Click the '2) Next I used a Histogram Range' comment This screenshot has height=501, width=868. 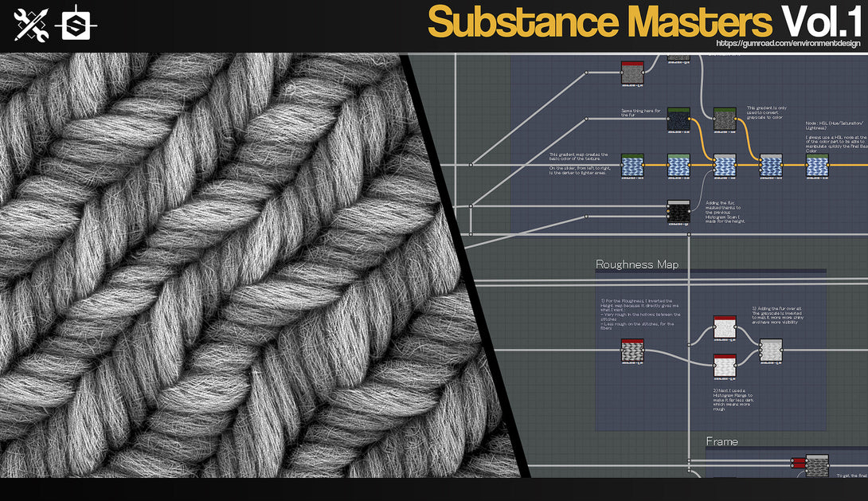click(733, 400)
